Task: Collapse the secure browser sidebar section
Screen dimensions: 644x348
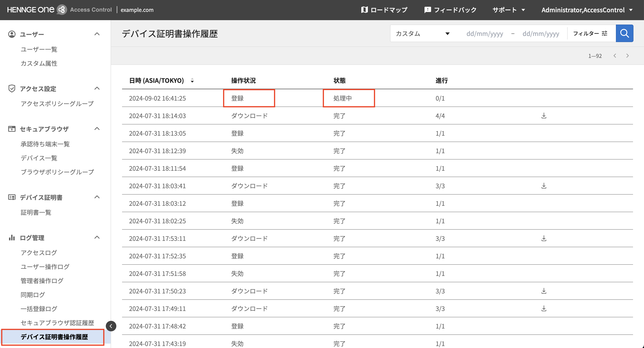Action: pos(97,129)
